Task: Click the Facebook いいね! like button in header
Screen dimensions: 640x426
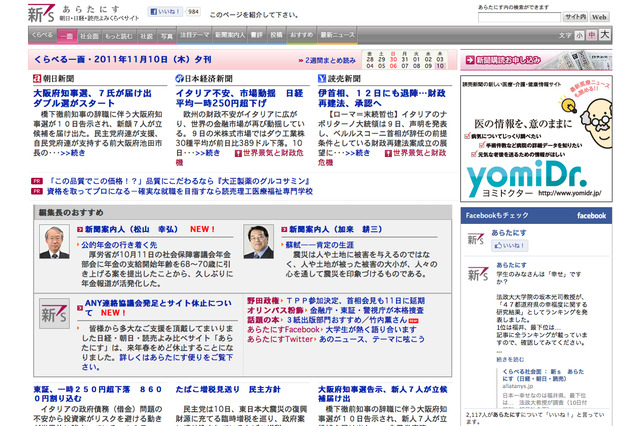Action: click(x=165, y=11)
